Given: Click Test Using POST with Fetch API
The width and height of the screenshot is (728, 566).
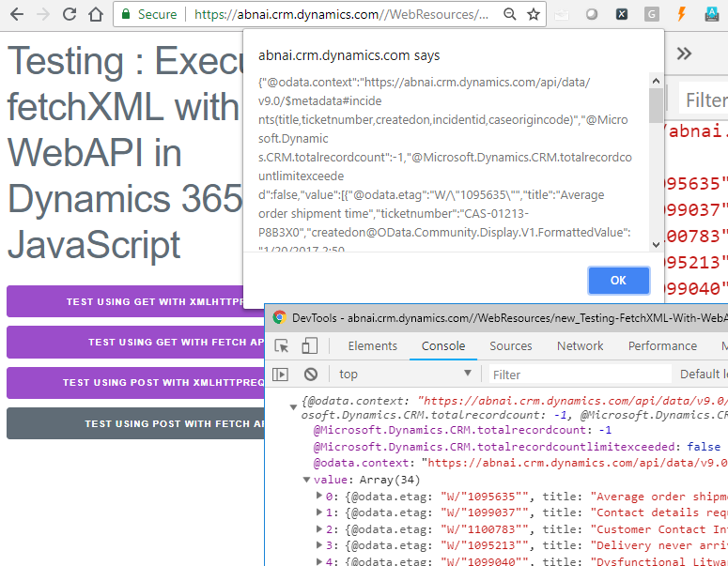Looking at the screenshot, I should pyautogui.click(x=135, y=423).
